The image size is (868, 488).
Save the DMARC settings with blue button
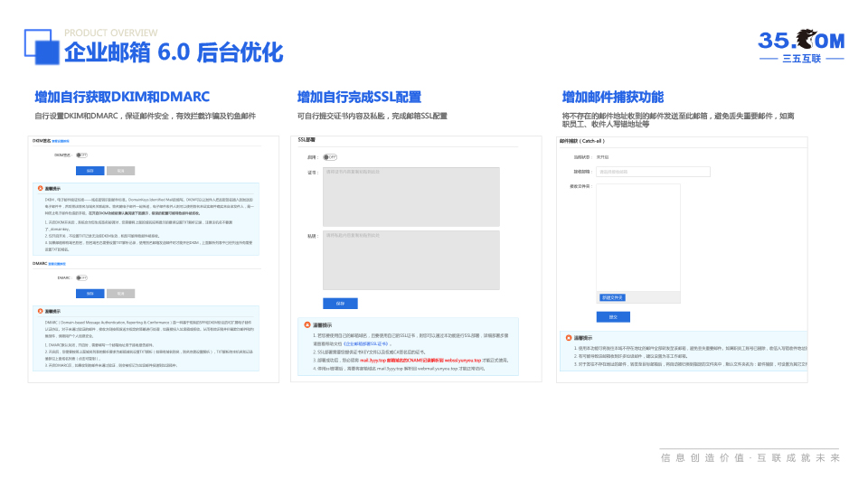pyautogui.click(x=90, y=293)
